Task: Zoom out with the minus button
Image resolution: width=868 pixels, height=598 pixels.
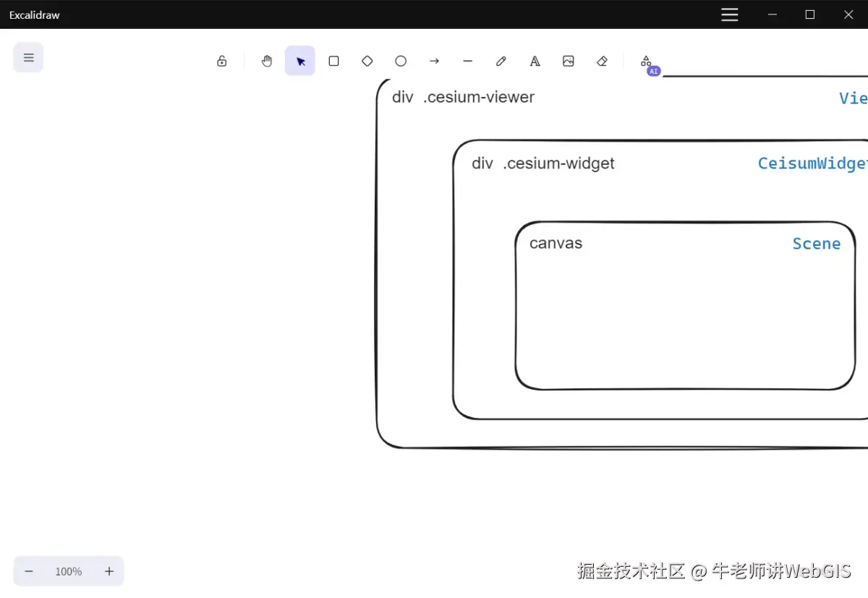Action: coord(29,571)
